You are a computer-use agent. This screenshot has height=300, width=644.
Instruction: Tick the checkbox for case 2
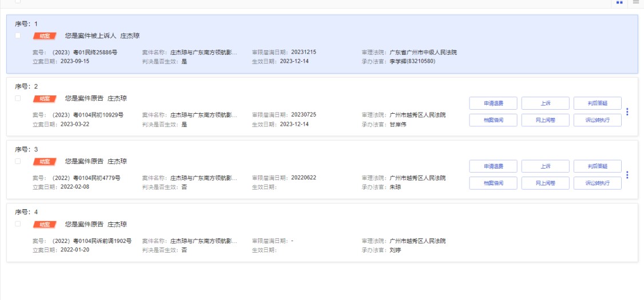tap(18, 98)
